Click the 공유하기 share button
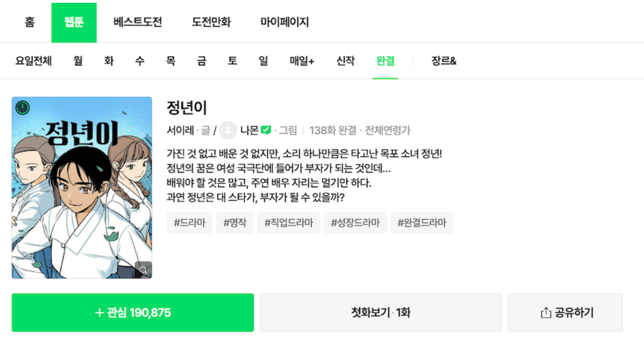This screenshot has width=644, height=345. (566, 311)
